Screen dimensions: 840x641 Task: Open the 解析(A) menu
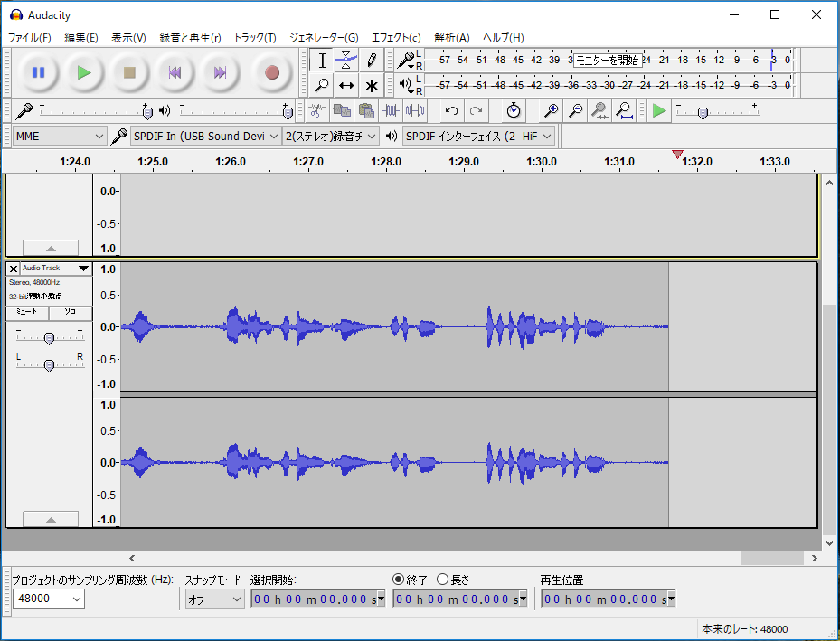click(x=451, y=37)
